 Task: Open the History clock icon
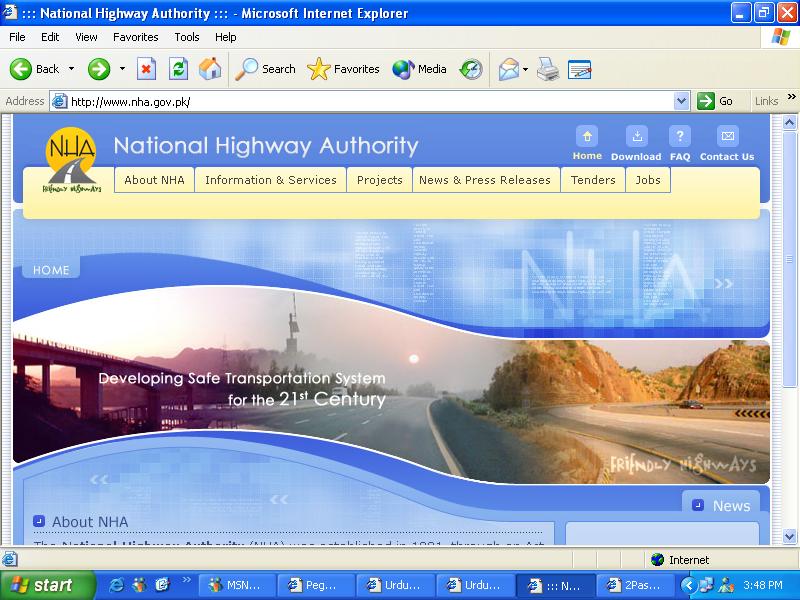(x=470, y=69)
